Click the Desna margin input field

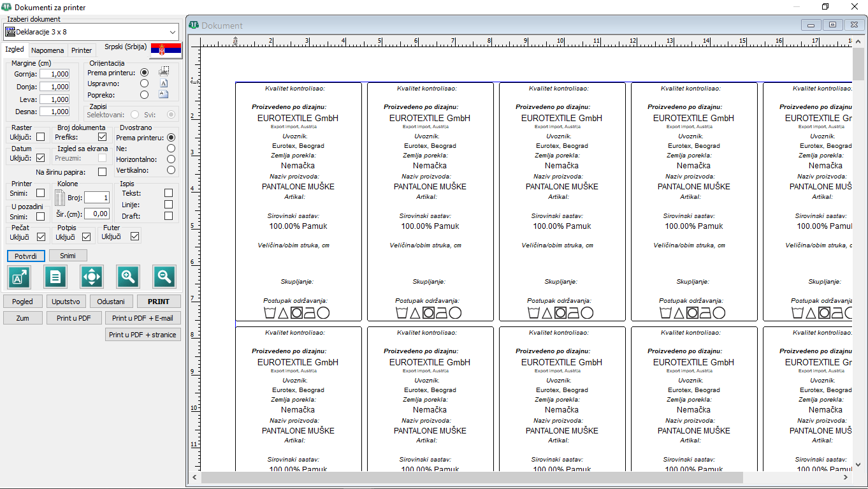click(x=55, y=112)
